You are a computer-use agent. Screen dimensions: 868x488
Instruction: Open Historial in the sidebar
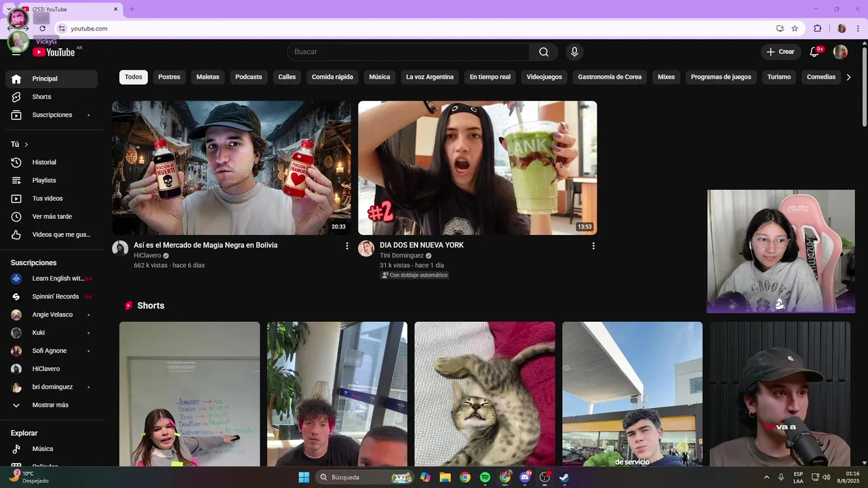(x=52, y=163)
